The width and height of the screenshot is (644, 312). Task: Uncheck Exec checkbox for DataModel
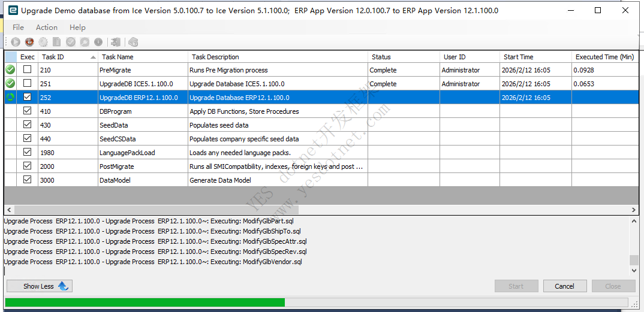coord(27,180)
